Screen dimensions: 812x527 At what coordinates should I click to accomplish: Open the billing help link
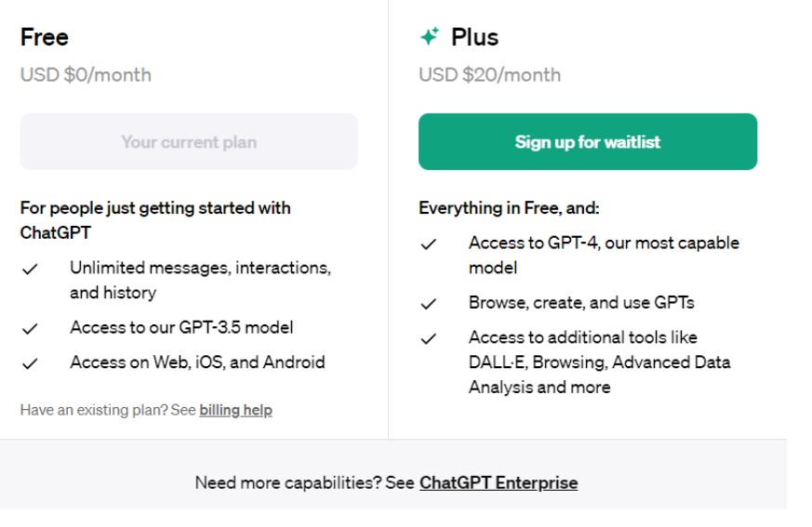(x=235, y=410)
